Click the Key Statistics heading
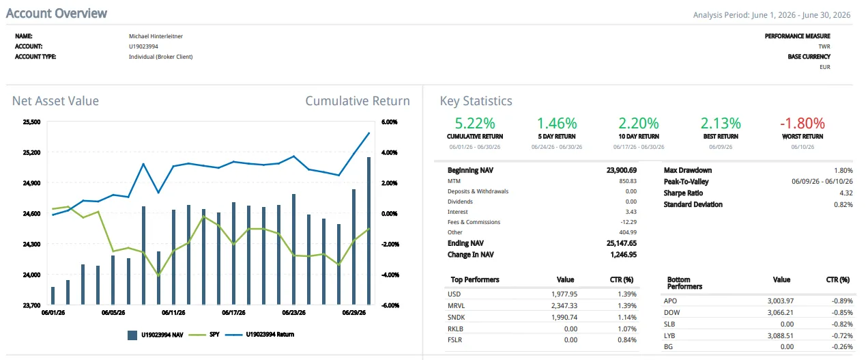This screenshot has height=360, width=868. [x=476, y=101]
